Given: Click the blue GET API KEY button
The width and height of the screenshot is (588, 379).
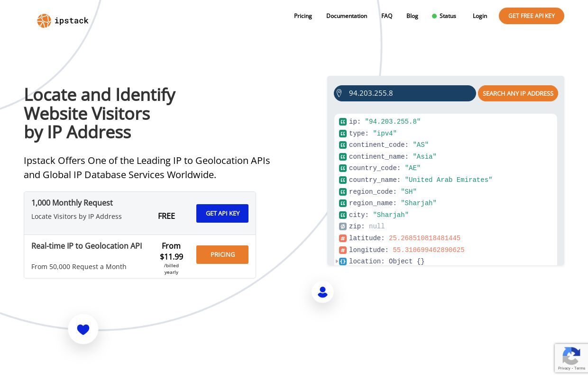Looking at the screenshot, I should (x=222, y=213).
